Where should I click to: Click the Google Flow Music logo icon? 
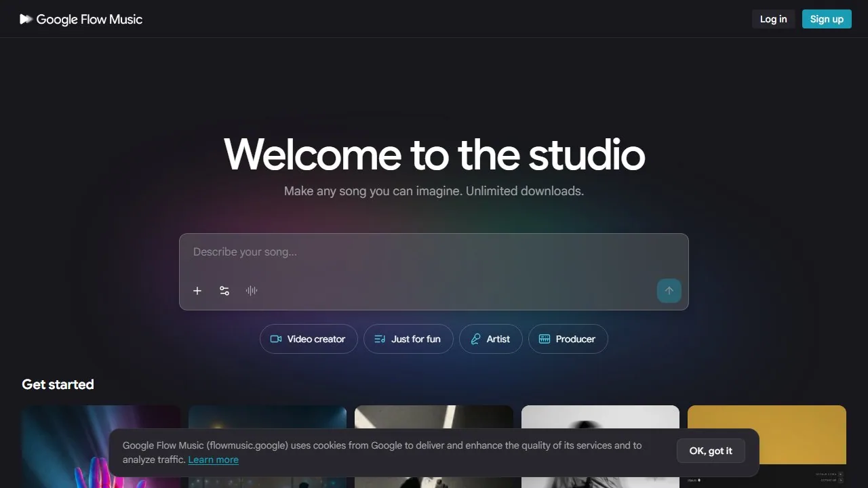point(26,19)
